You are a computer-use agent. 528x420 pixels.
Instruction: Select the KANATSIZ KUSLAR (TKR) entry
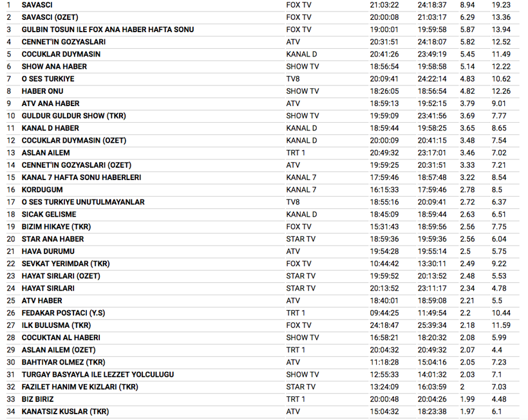pos(65,412)
